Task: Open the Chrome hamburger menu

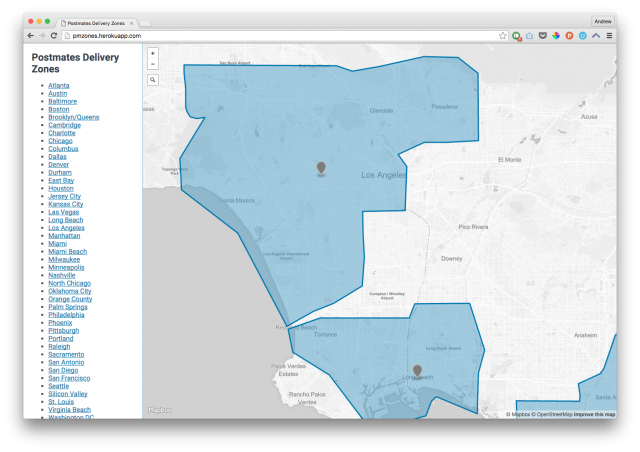Action: click(609, 36)
